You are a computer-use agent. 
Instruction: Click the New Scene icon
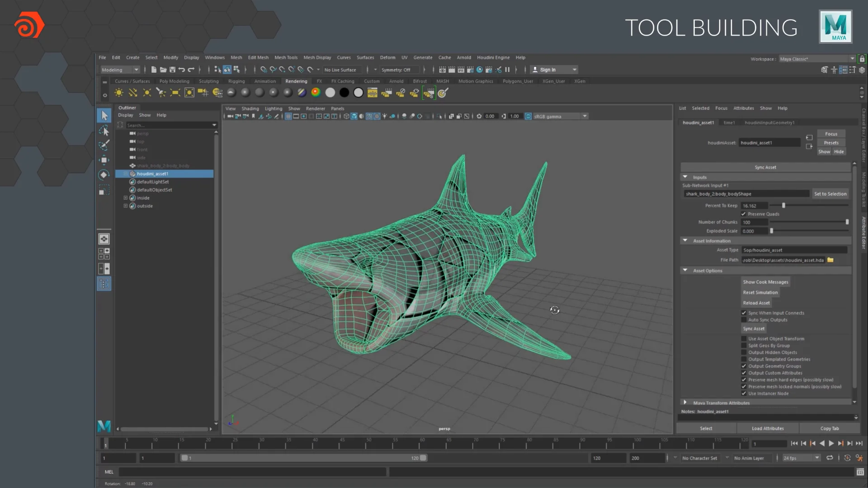point(154,70)
